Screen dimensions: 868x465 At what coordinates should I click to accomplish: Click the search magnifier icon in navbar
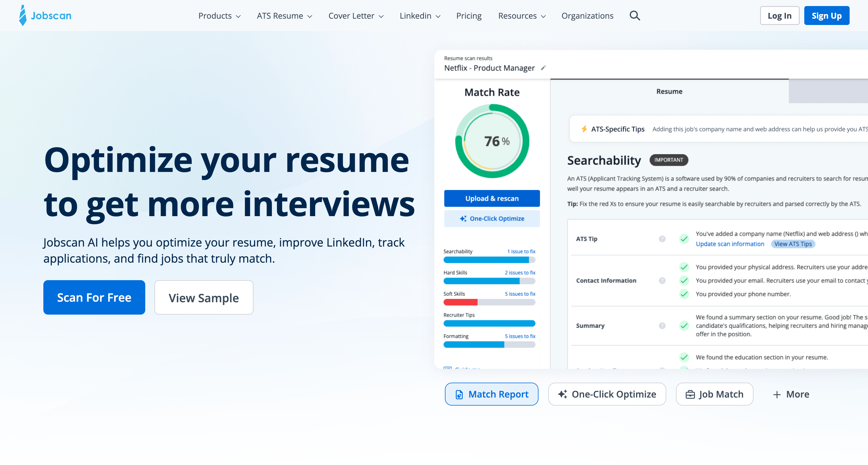point(634,15)
